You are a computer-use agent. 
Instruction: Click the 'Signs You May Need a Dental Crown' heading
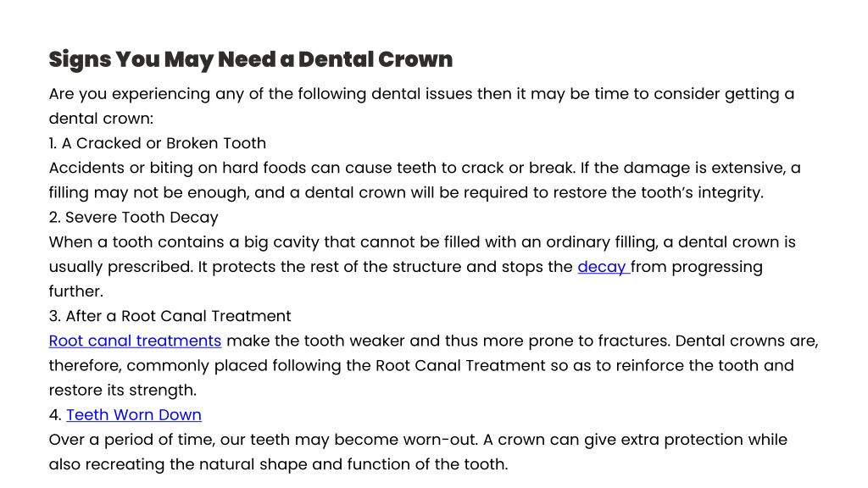click(251, 59)
